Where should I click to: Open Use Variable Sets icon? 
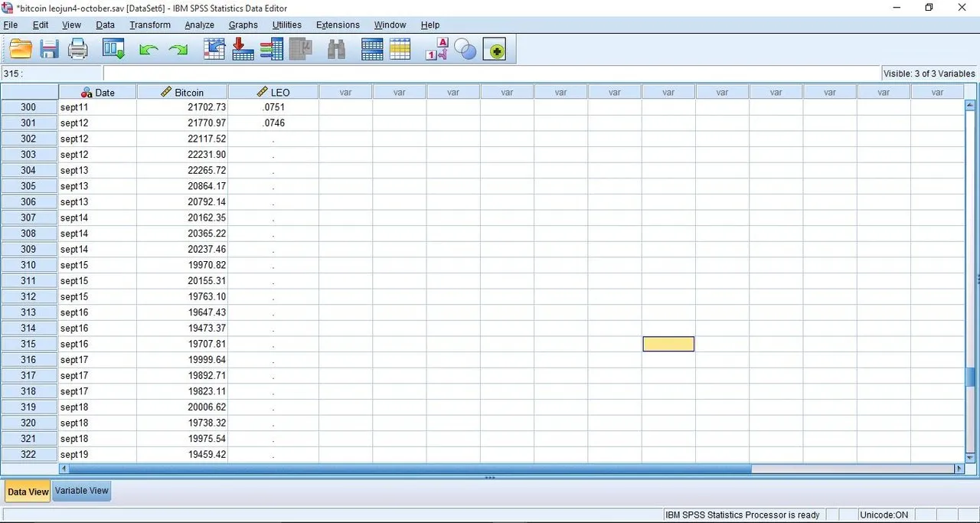point(465,50)
